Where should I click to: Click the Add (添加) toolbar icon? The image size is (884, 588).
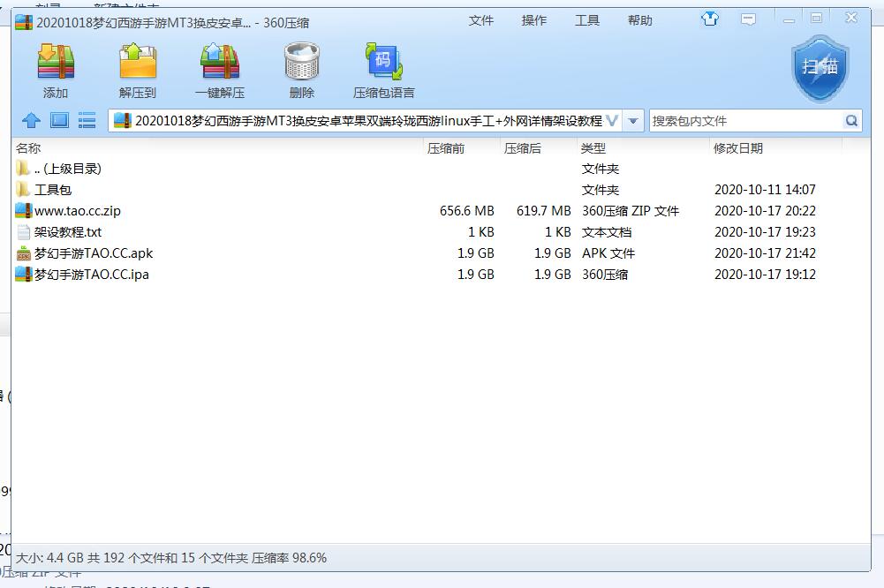(x=55, y=63)
